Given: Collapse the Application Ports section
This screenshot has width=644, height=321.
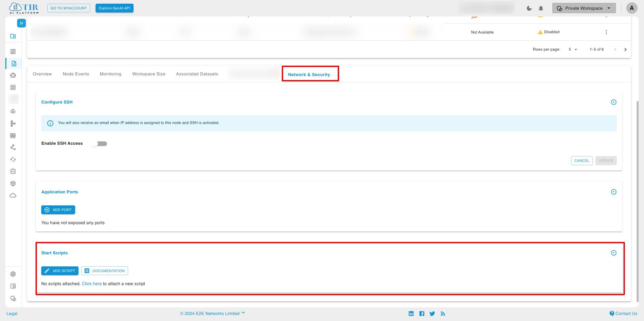Looking at the screenshot, I should tap(613, 192).
